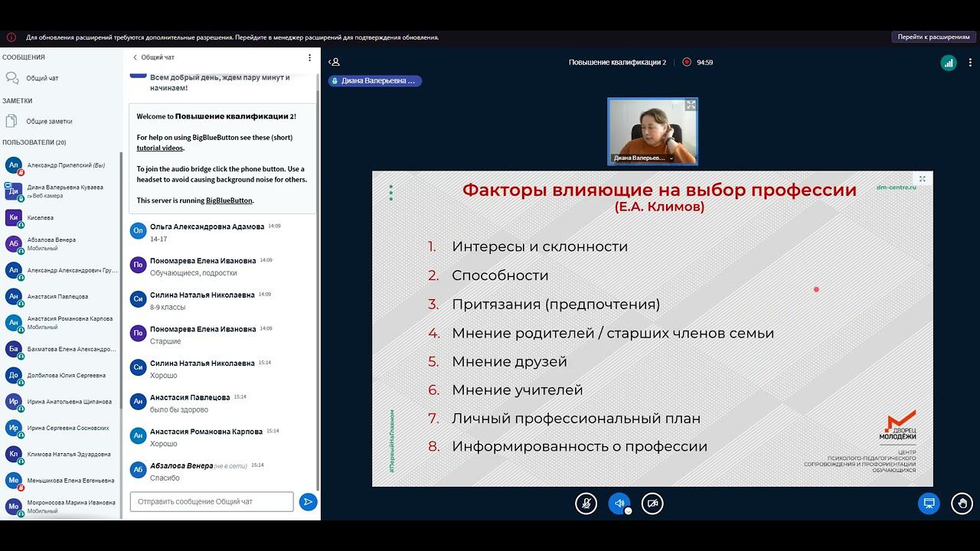Click "Хорошо" message from Анастасия Романовна Карпова
This screenshot has height=551, width=980.
164,444
